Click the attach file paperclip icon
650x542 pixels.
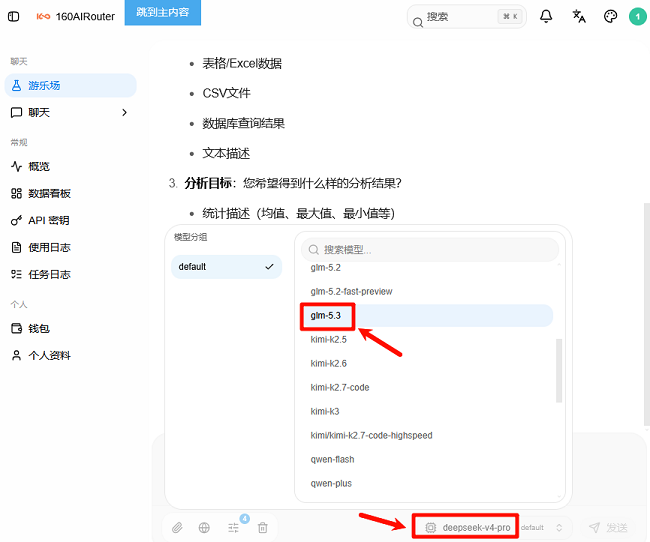click(x=177, y=527)
